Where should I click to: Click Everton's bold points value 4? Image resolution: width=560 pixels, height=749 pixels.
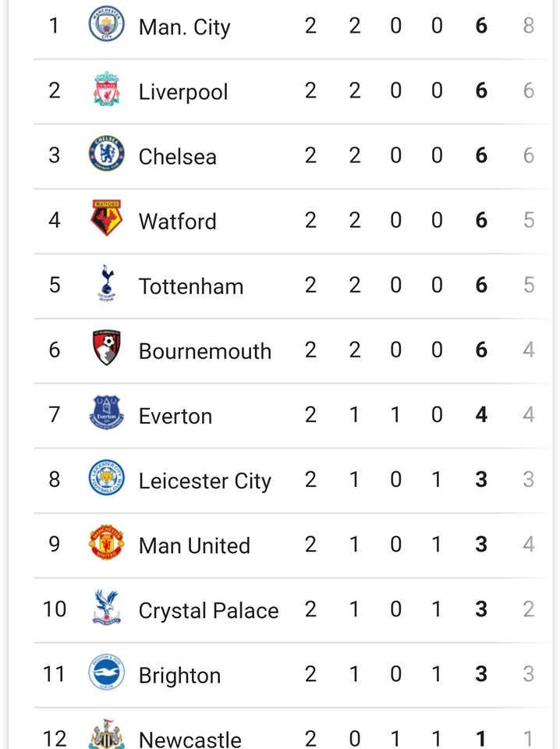(481, 414)
